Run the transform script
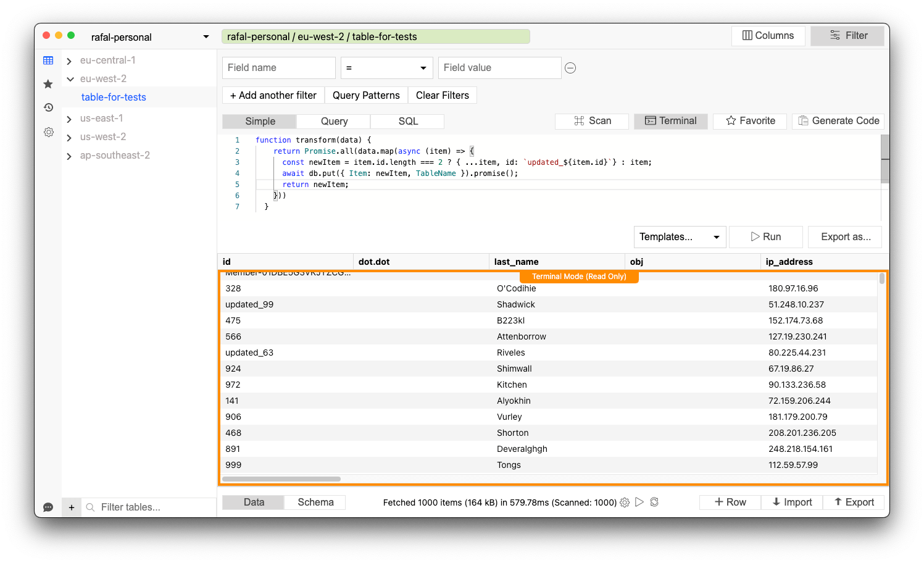Screen dimensions: 924x563 coord(766,237)
